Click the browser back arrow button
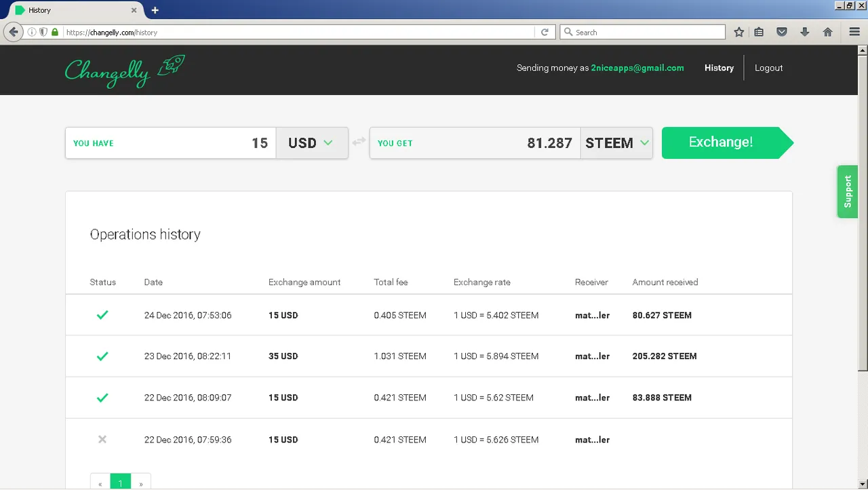868x490 pixels. [13, 32]
